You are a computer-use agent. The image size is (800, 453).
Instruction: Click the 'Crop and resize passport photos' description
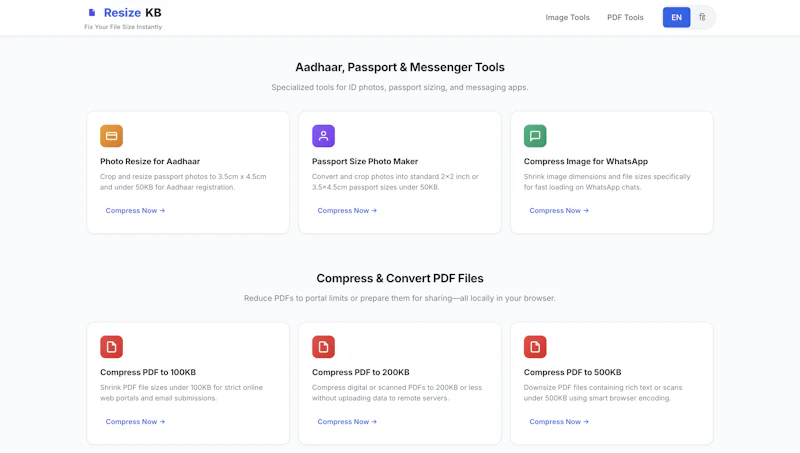[x=183, y=182]
